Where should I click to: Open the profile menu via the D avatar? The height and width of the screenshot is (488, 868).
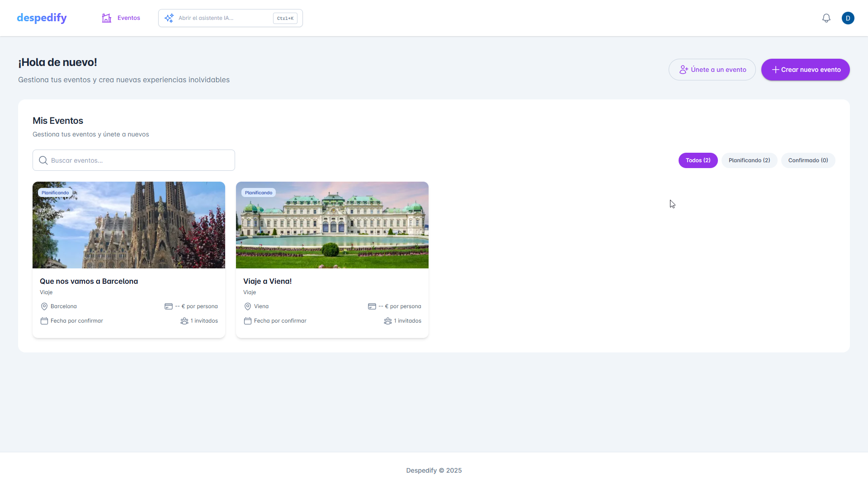coord(848,18)
